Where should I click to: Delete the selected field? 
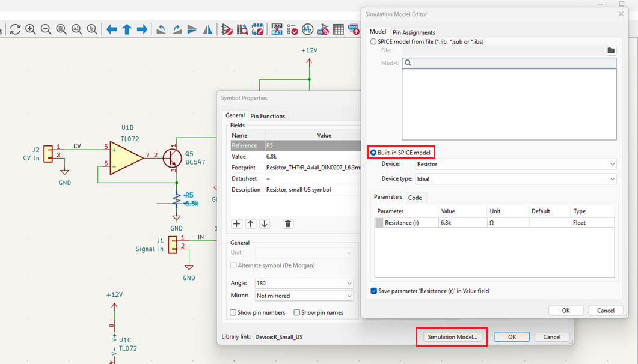pyautogui.click(x=288, y=224)
